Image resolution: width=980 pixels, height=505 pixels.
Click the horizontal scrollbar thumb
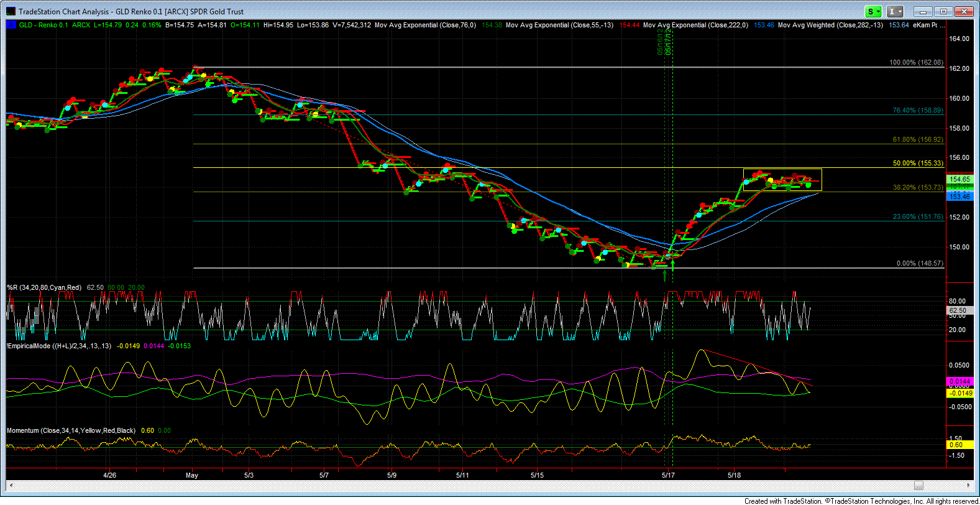coord(918,486)
